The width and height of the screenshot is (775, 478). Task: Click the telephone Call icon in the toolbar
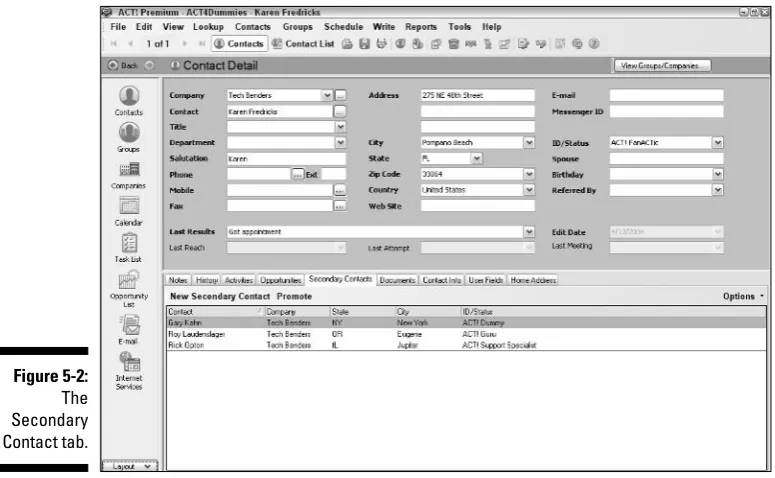(x=453, y=44)
